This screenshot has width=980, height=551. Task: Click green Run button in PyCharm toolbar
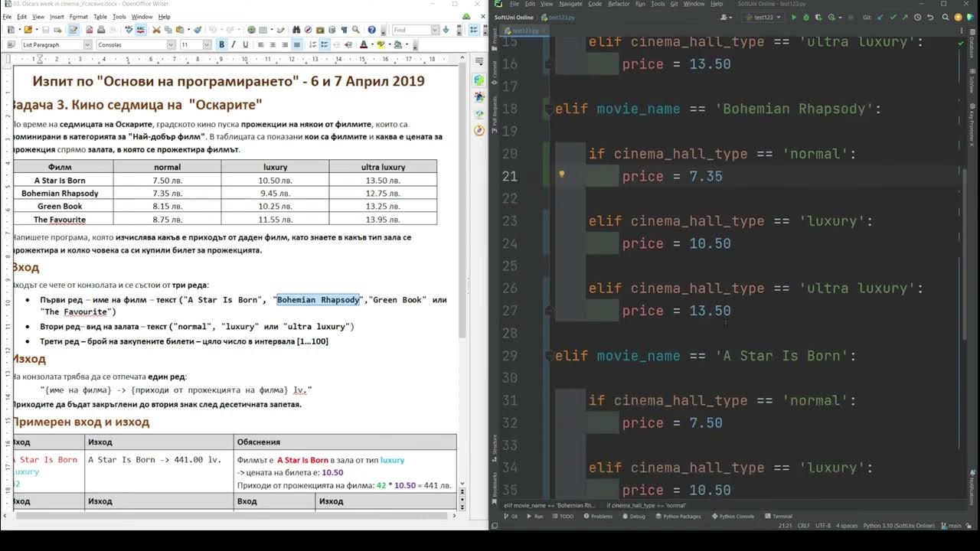point(794,17)
